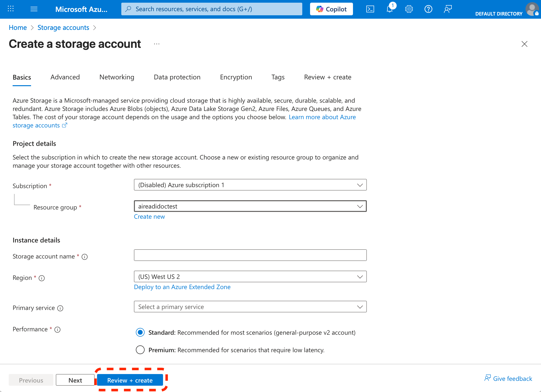The image size is (541, 392).
Task: Switch to the Networking tab
Action: 117,77
